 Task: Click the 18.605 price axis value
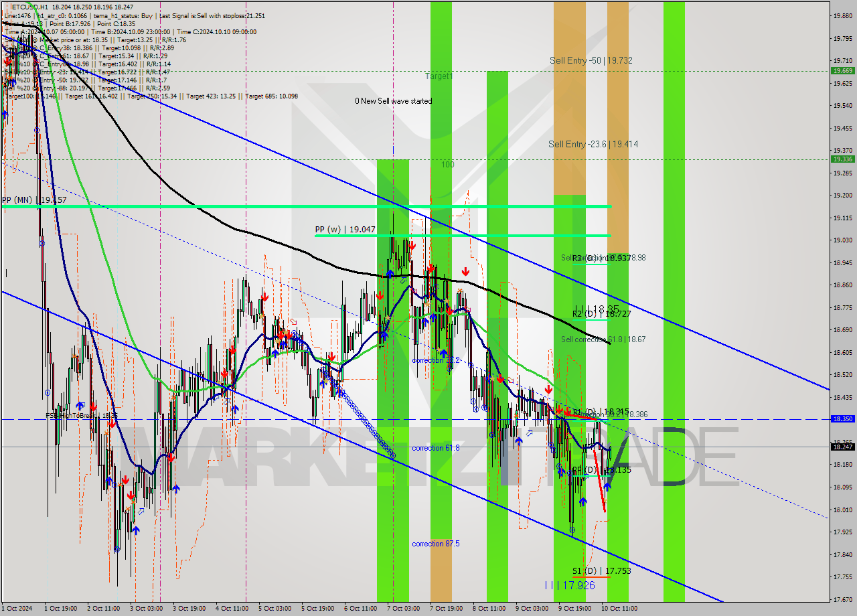pyautogui.click(x=842, y=352)
